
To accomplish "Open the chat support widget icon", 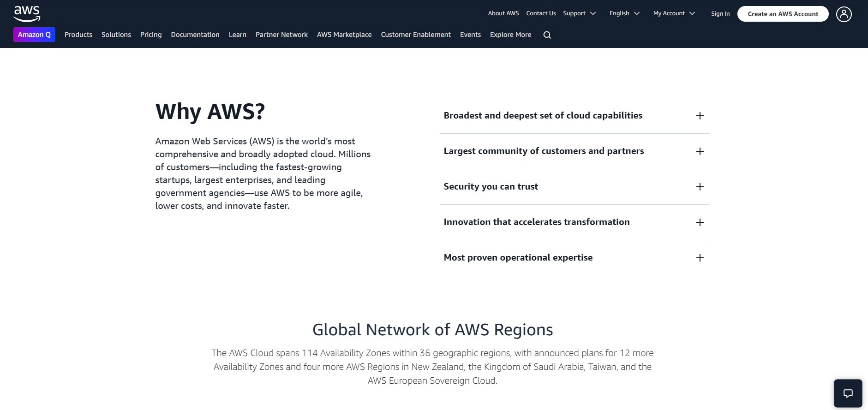I will click(848, 393).
